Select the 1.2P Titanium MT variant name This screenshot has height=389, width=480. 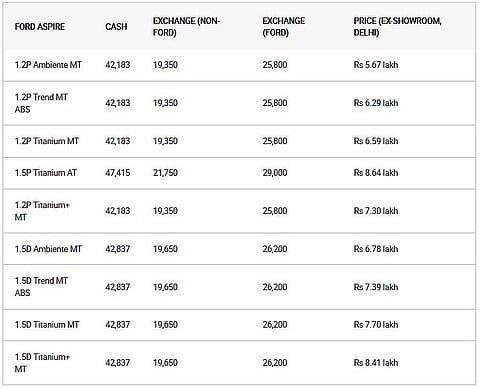[x=47, y=141]
